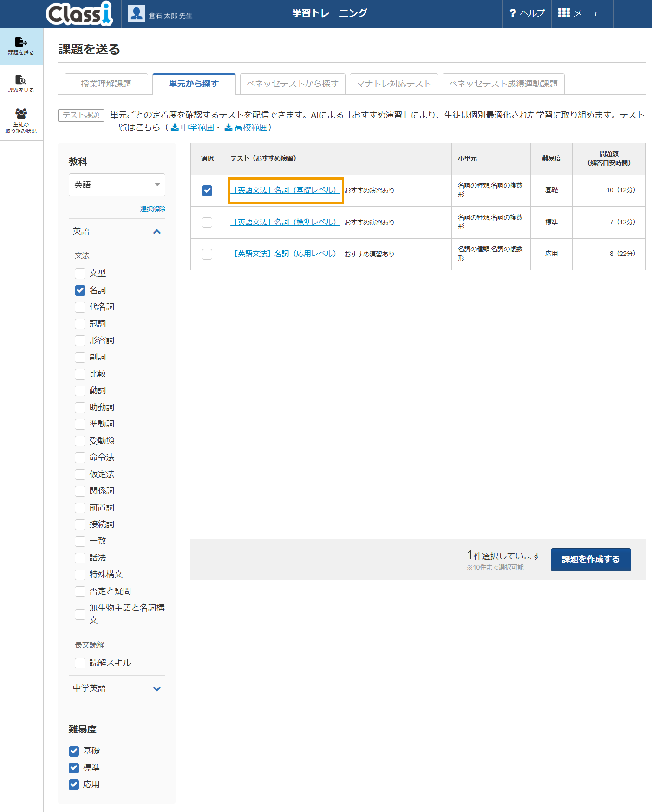This screenshot has width=652, height=812.
Task: Check the 準動詞 checkbox
Action: coord(80,424)
